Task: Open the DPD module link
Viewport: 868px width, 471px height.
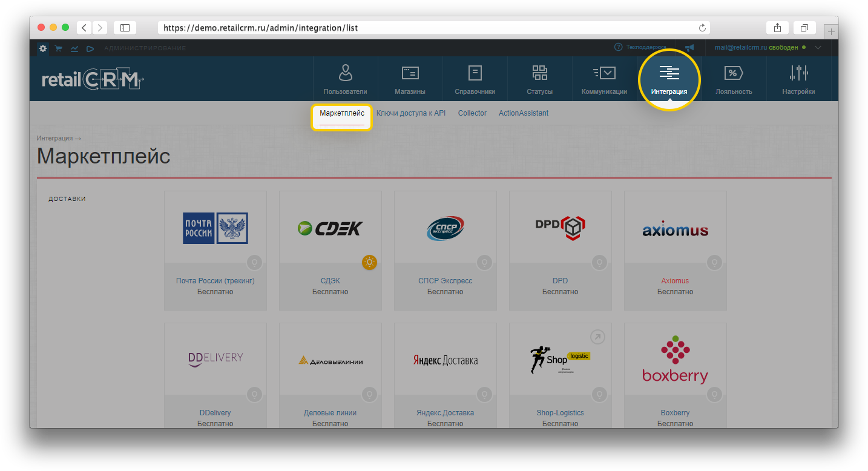Action: coord(561,281)
